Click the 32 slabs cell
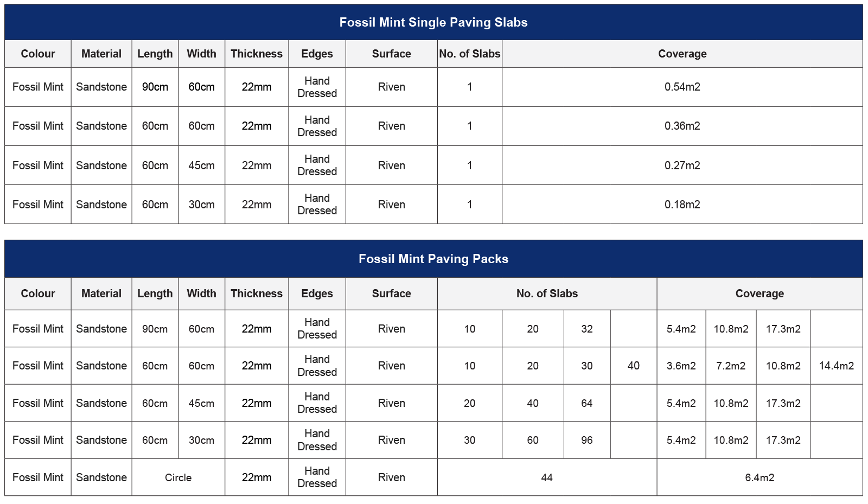 pos(587,329)
